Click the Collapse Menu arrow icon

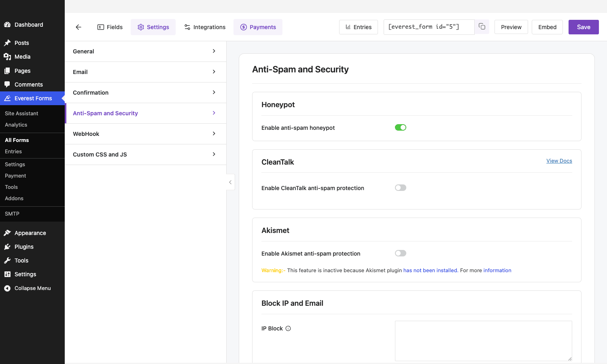7,288
